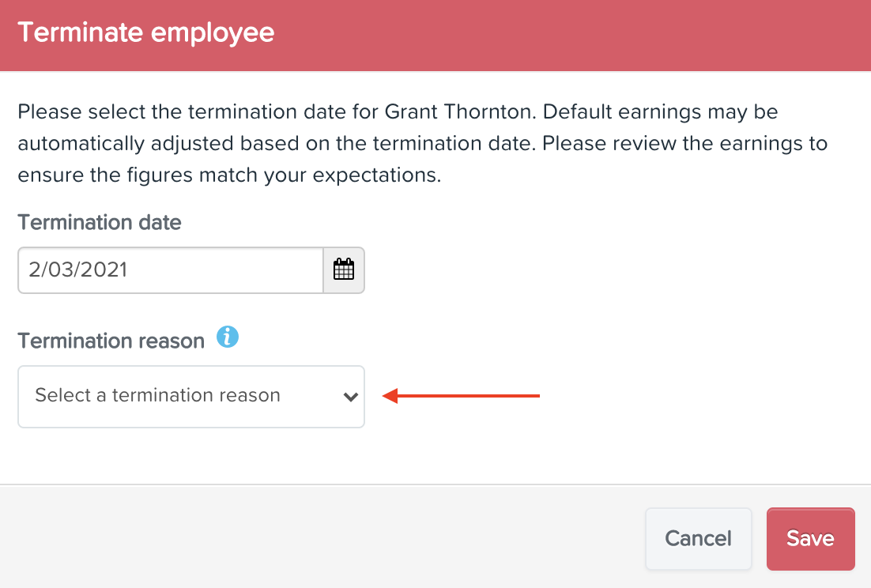Click the word "employee" in the header
Viewport: 871px width, 588px height.
pos(213,34)
